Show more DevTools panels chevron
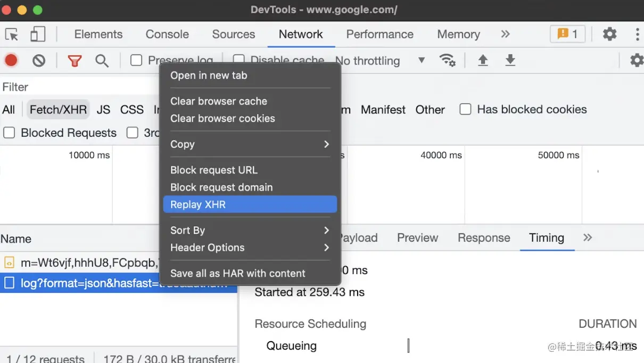The height and width of the screenshot is (363, 644). pyautogui.click(x=505, y=35)
